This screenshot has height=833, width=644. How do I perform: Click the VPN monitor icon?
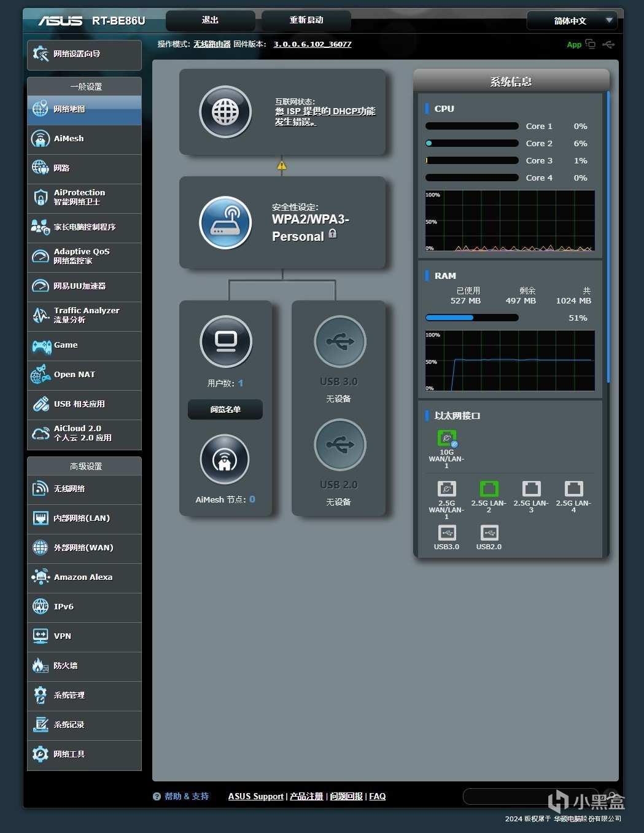coord(41,636)
